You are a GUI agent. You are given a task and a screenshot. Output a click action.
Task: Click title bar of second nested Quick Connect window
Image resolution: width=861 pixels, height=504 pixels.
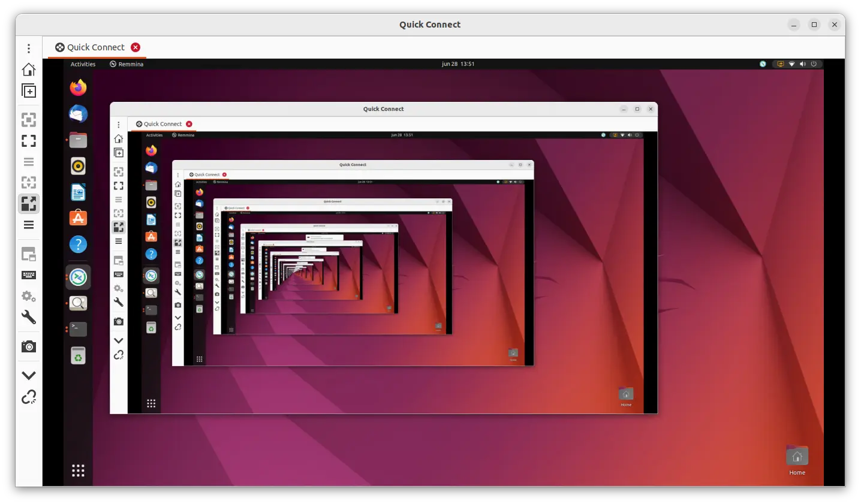pos(353,165)
